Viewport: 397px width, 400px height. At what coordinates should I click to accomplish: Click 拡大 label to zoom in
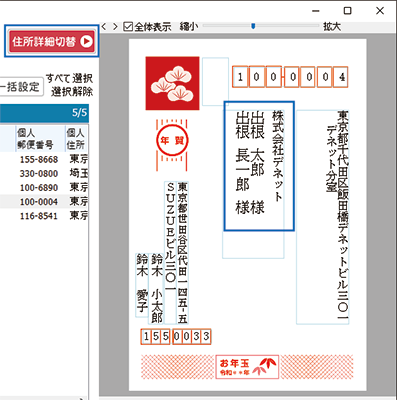pos(332,26)
